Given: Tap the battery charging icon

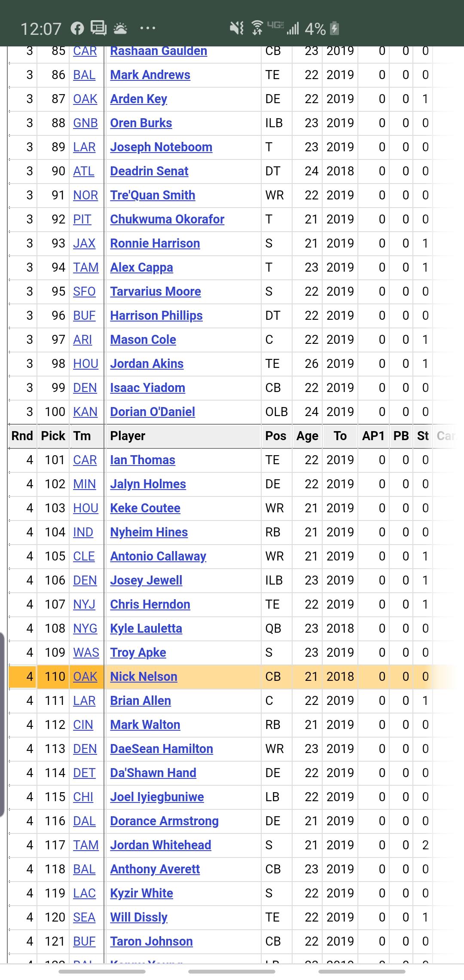Looking at the screenshot, I should (x=334, y=29).
